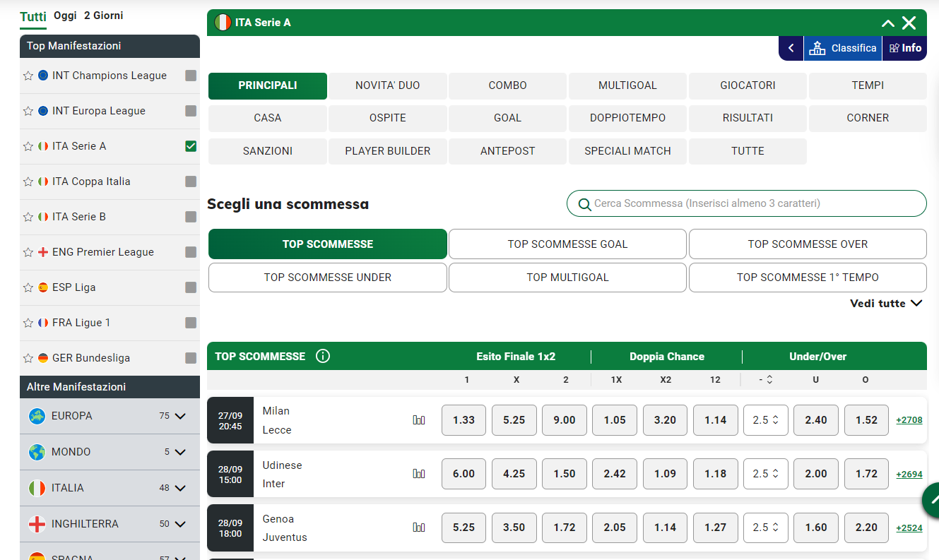Open the Classifica standings view
The height and width of the screenshot is (560, 939).
[x=842, y=48]
